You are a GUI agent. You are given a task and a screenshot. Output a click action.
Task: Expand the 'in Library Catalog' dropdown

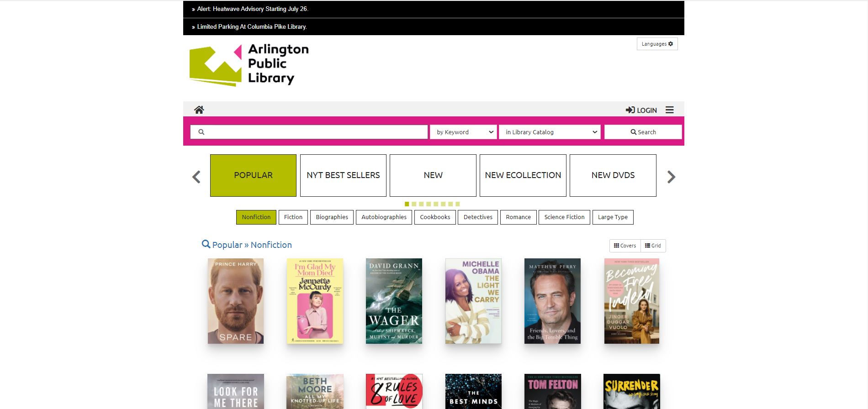pyautogui.click(x=550, y=132)
